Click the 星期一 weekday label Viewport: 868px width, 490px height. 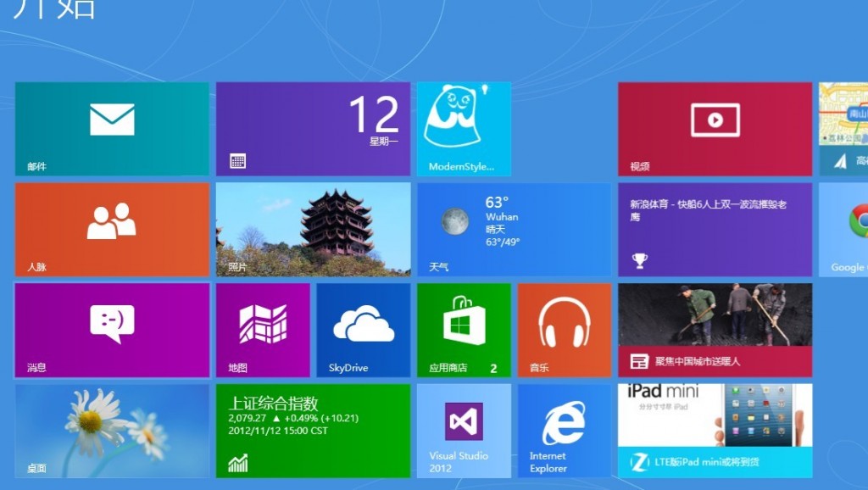click(x=384, y=142)
